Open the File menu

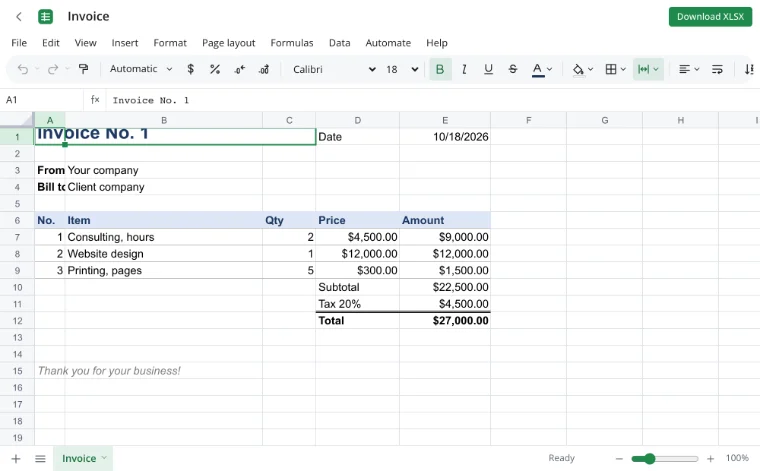[x=19, y=43]
